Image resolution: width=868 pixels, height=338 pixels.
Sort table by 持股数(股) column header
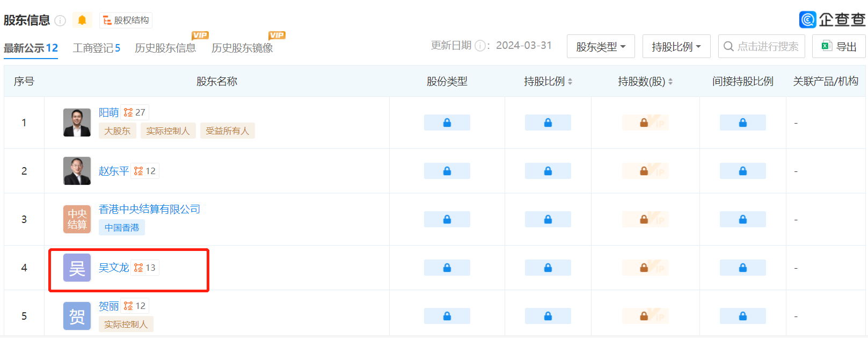[645, 82]
